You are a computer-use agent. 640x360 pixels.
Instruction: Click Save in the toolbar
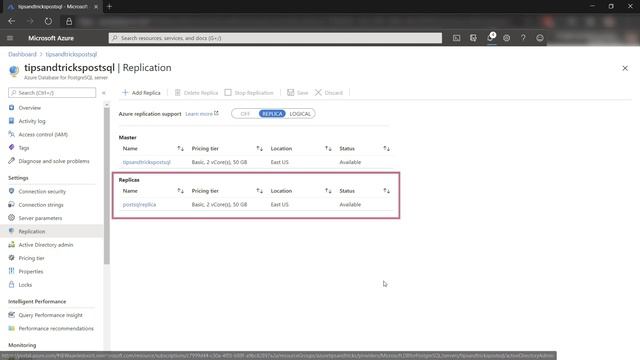click(x=297, y=93)
